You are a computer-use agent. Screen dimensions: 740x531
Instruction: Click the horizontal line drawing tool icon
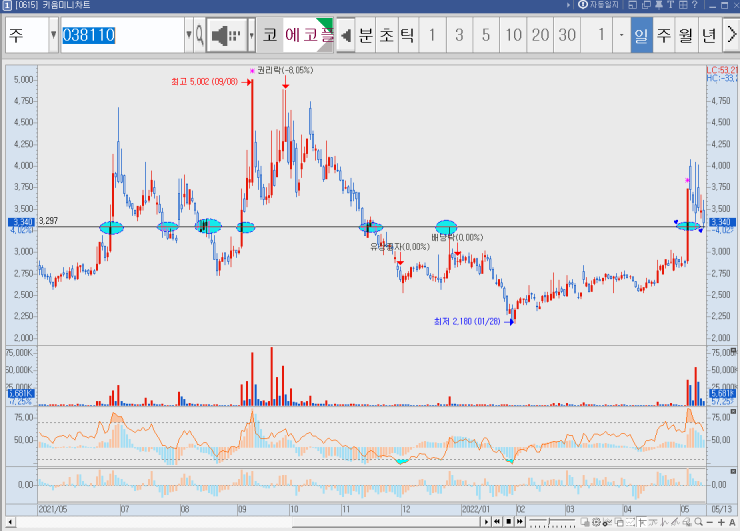(x=653, y=522)
